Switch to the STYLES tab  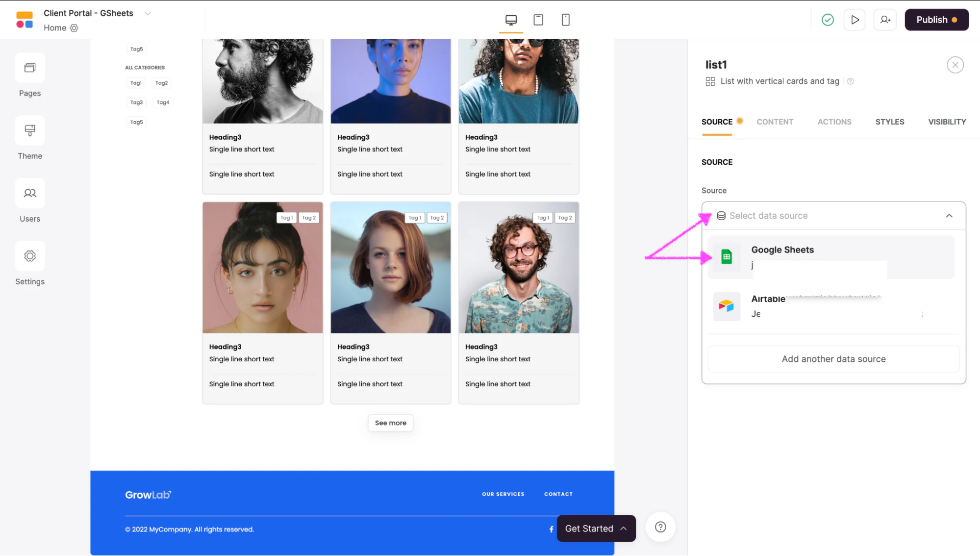(x=890, y=122)
